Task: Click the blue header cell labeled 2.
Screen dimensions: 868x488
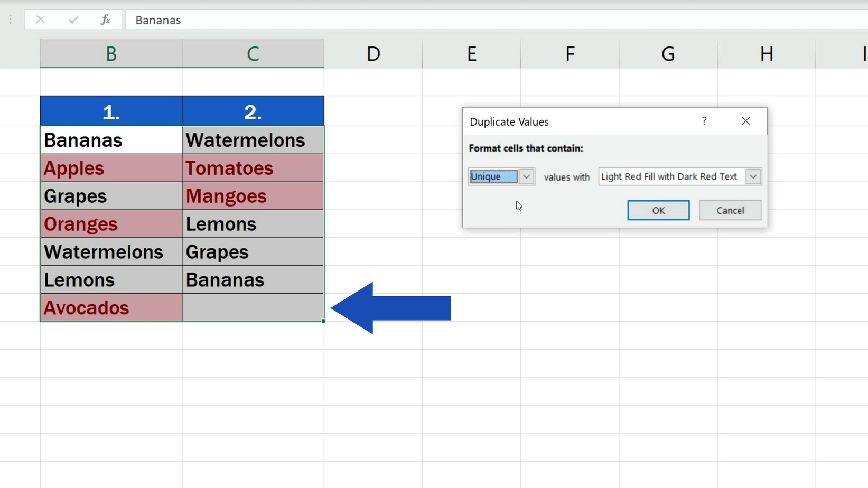Action: click(x=253, y=110)
